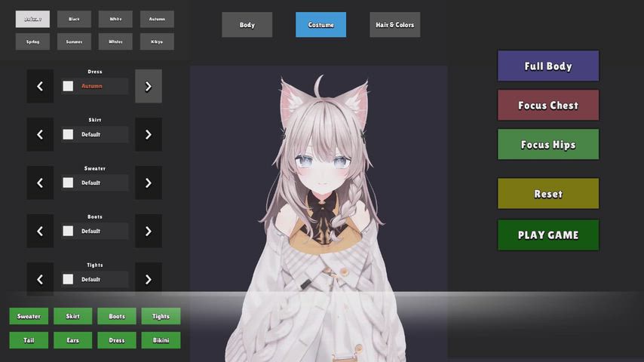Screen dimensions: 644x362
Task: Toggle the green Dress button
Action: (x=117, y=340)
